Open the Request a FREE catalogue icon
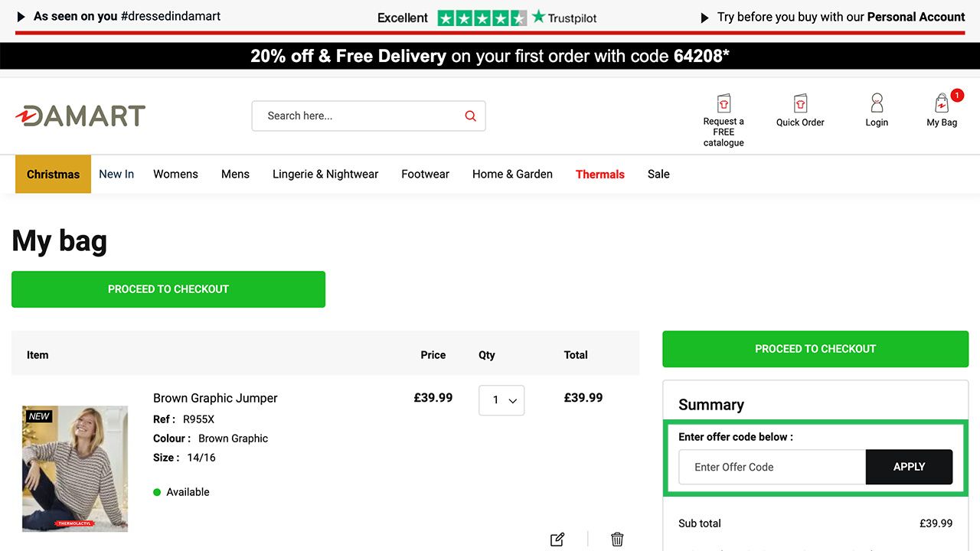 [x=724, y=104]
